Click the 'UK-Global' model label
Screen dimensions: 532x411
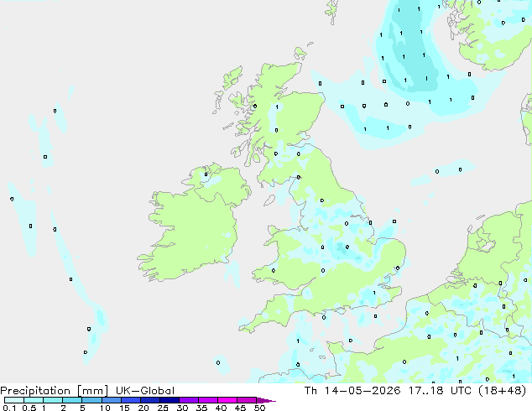pyautogui.click(x=145, y=391)
